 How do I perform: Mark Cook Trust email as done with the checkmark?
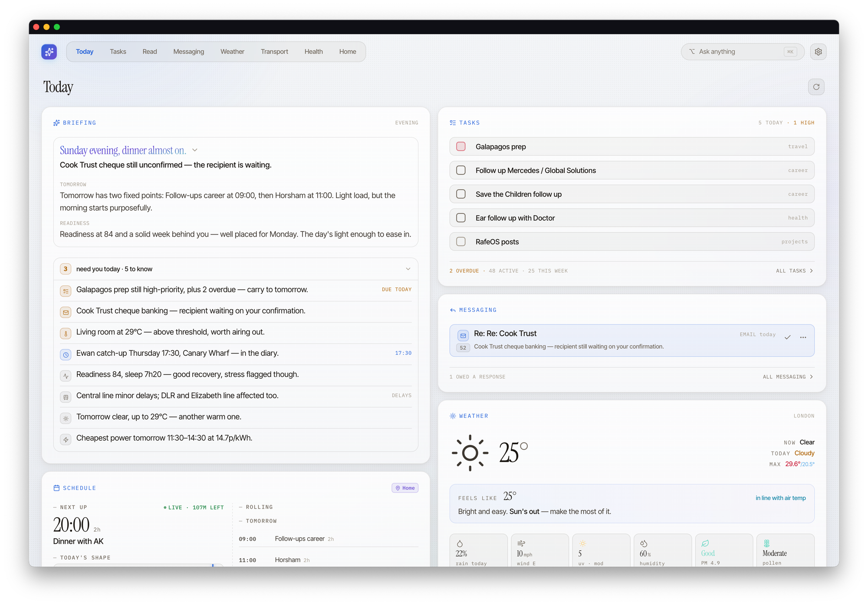(x=787, y=337)
